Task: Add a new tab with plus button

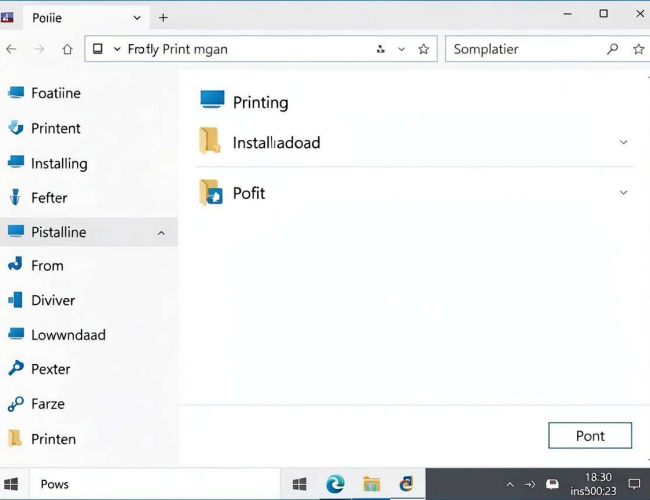Action: coord(163,18)
